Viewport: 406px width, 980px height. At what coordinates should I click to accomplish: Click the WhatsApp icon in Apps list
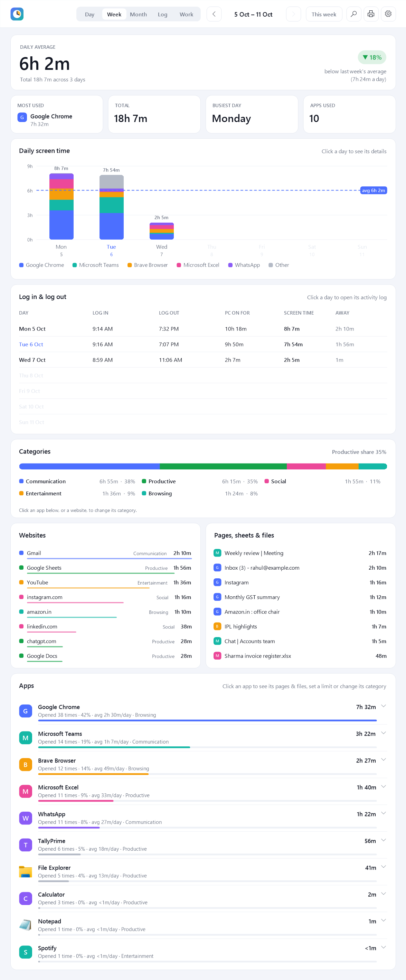click(26, 818)
